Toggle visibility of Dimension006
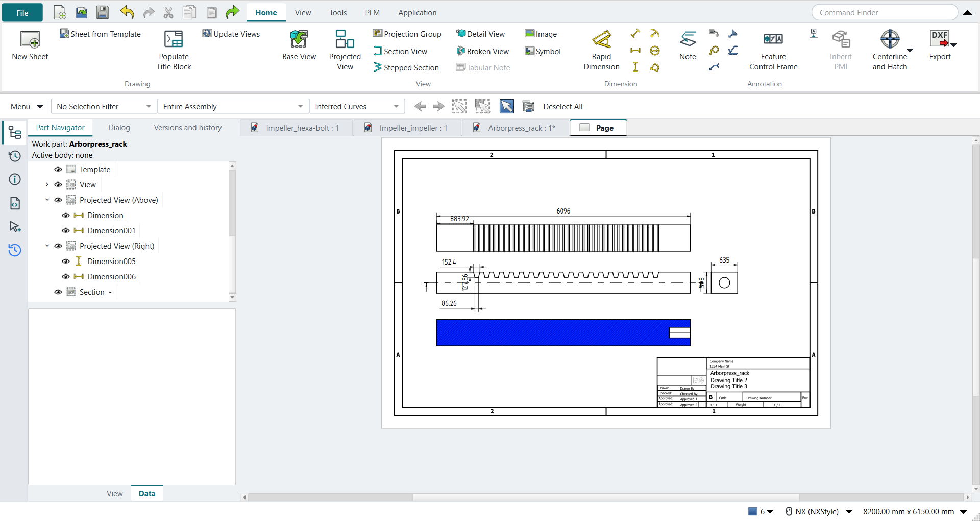This screenshot has height=521, width=980. click(66, 277)
